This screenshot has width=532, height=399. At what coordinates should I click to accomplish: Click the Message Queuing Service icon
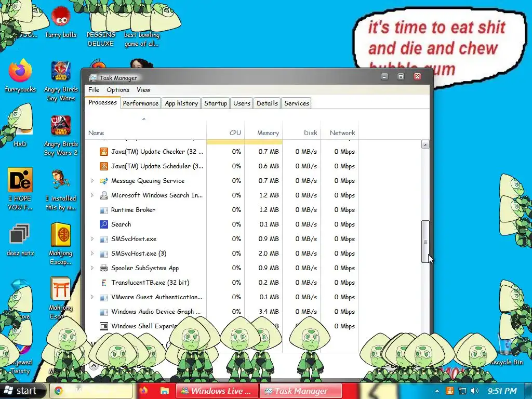coord(103,180)
